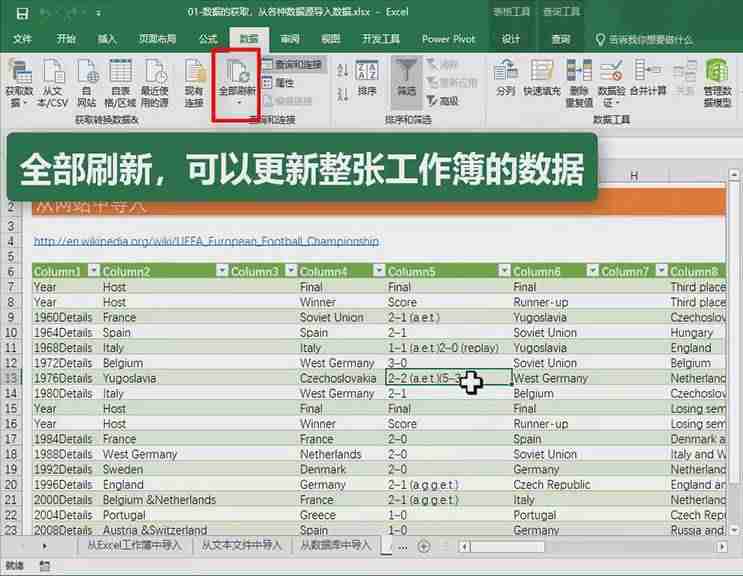The height and width of the screenshot is (576, 743).
Task: Sort descending Z to A icon
Action: [x=342, y=94]
